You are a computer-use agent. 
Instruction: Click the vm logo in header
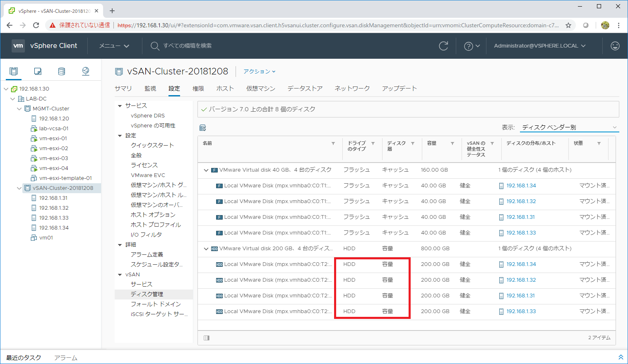18,46
